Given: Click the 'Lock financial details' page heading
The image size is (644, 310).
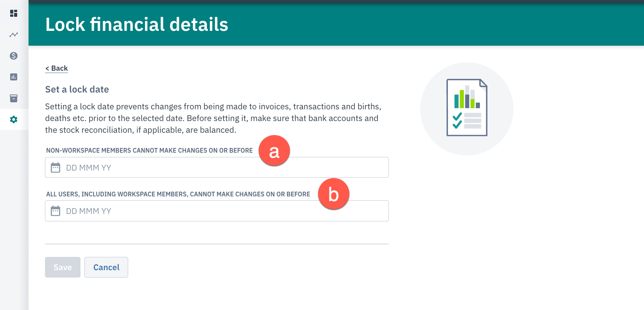Looking at the screenshot, I should point(137,24).
